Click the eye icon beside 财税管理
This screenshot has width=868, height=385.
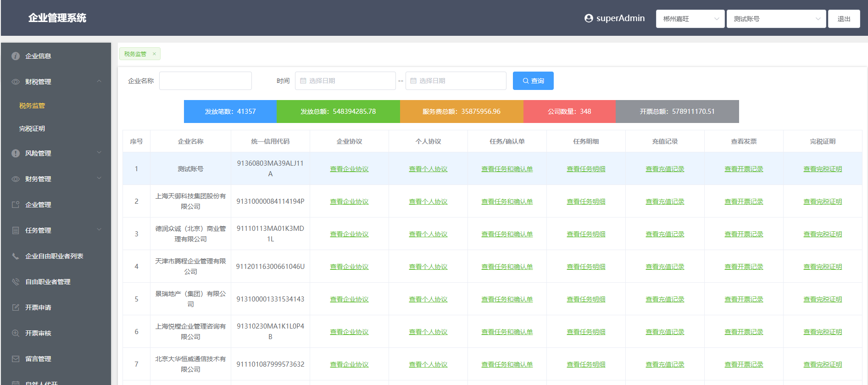pyautogui.click(x=16, y=82)
